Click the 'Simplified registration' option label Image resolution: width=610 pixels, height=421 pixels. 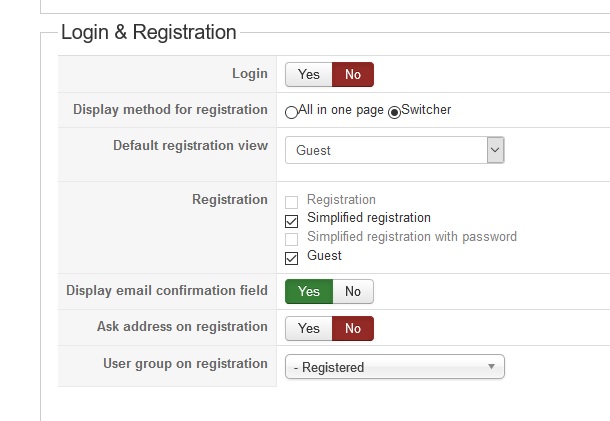click(x=369, y=218)
